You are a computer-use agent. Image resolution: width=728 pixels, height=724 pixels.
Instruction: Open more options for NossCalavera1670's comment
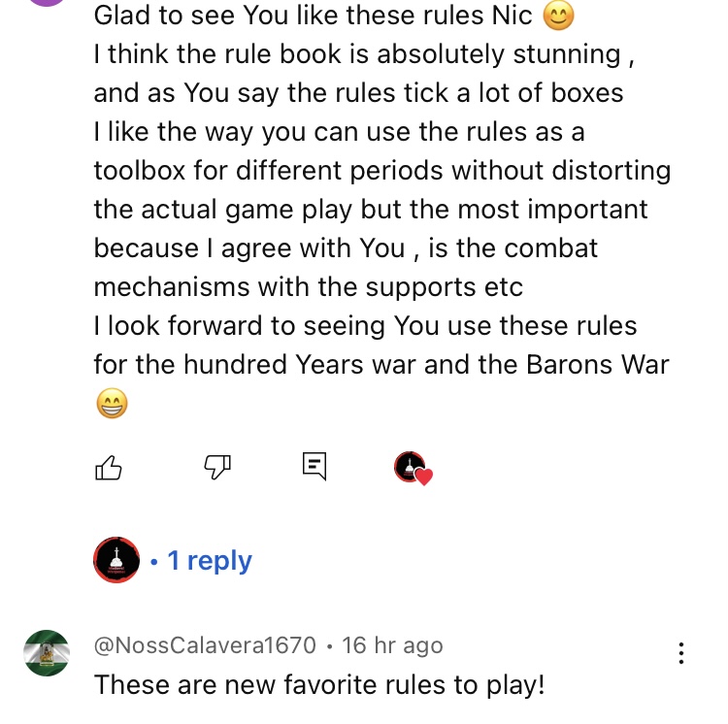[680, 653]
